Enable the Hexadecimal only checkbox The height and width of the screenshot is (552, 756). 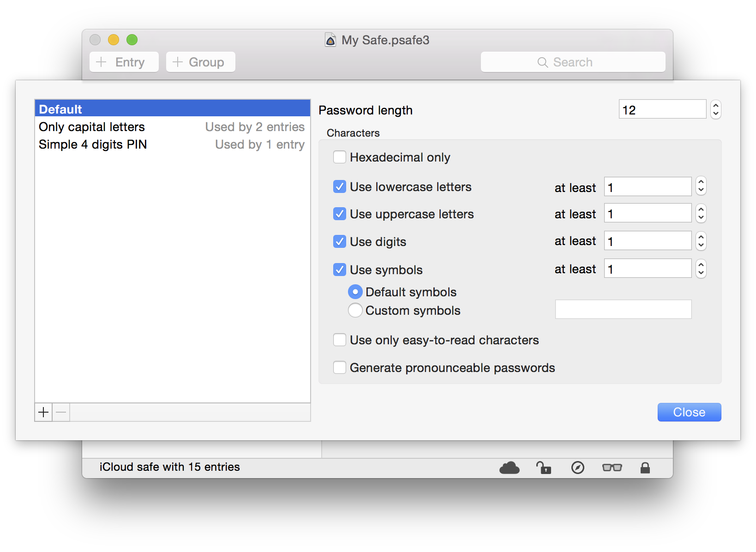click(340, 157)
